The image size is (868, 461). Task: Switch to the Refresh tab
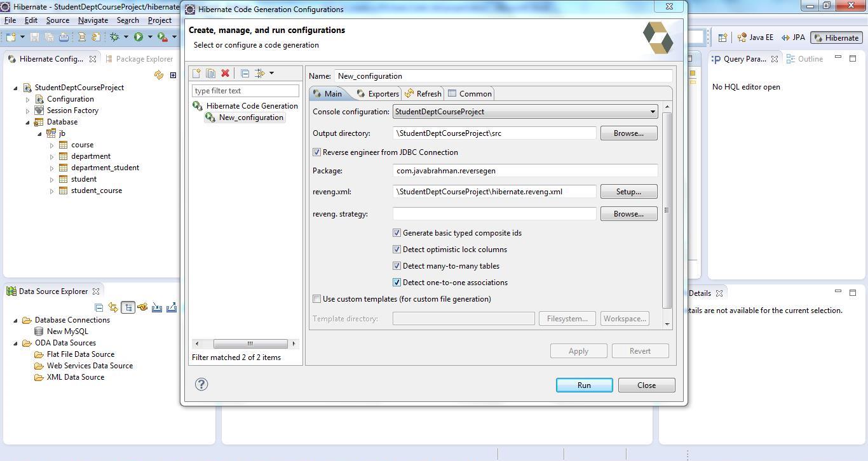click(423, 94)
